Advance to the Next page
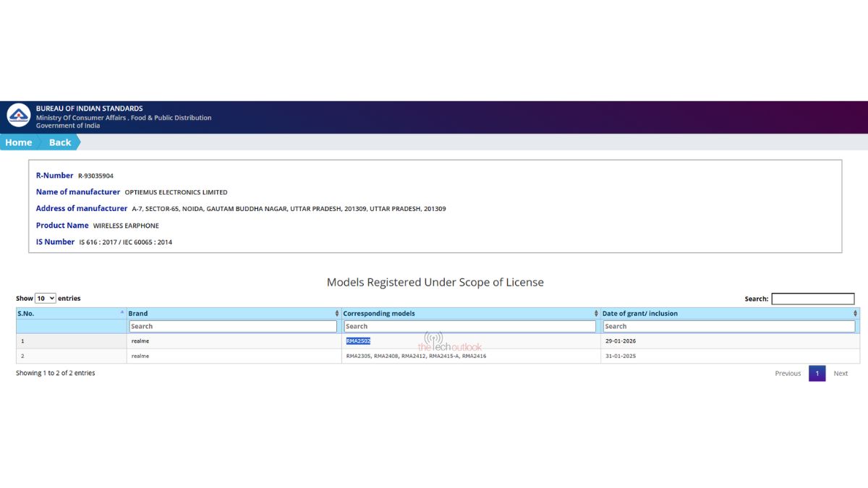The width and height of the screenshot is (868, 488). click(841, 374)
